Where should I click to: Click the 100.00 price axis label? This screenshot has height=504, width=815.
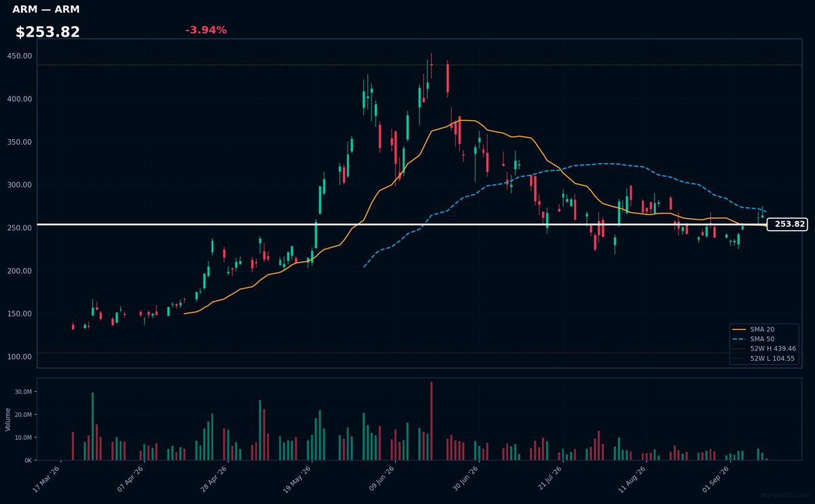pyautogui.click(x=20, y=357)
